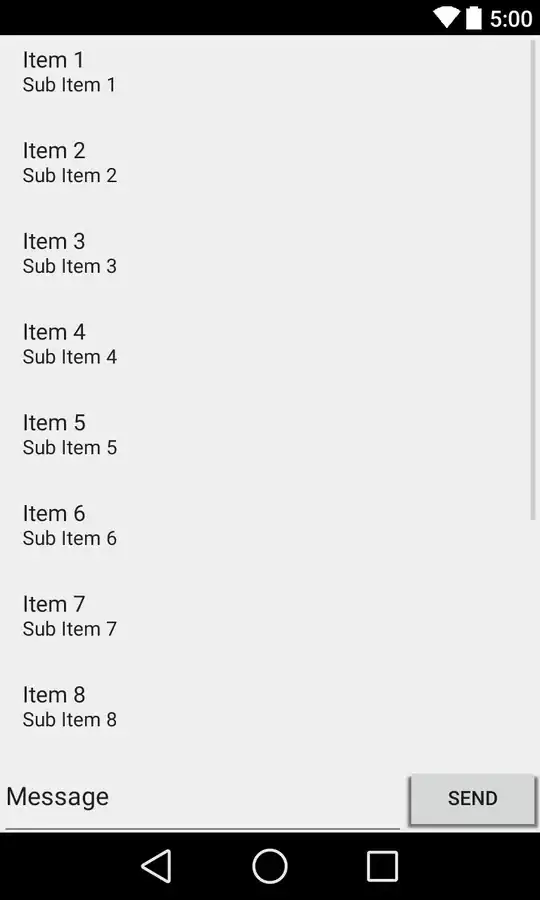Focus the Message text field
Screen dimensions: 540x900
click(203, 799)
